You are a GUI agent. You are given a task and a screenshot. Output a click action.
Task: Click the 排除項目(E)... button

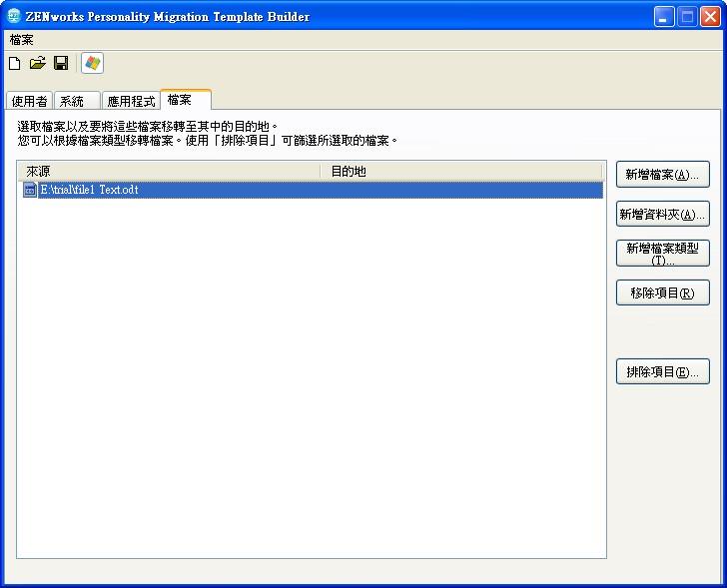click(662, 371)
